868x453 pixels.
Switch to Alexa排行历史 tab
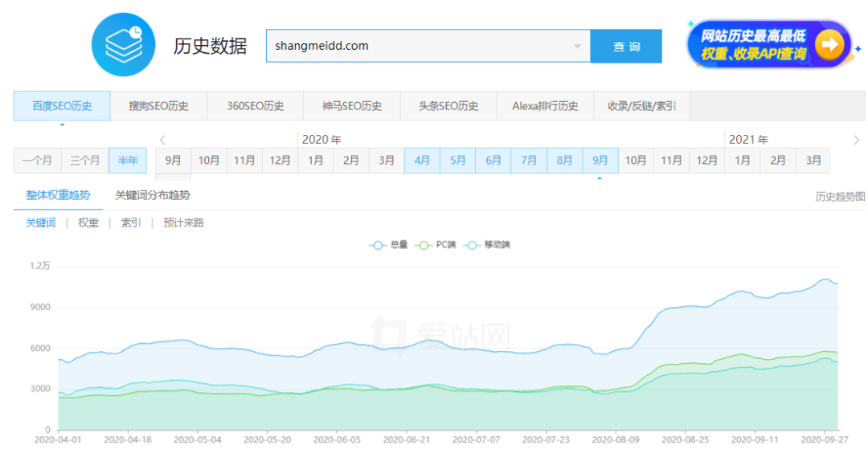pos(545,106)
